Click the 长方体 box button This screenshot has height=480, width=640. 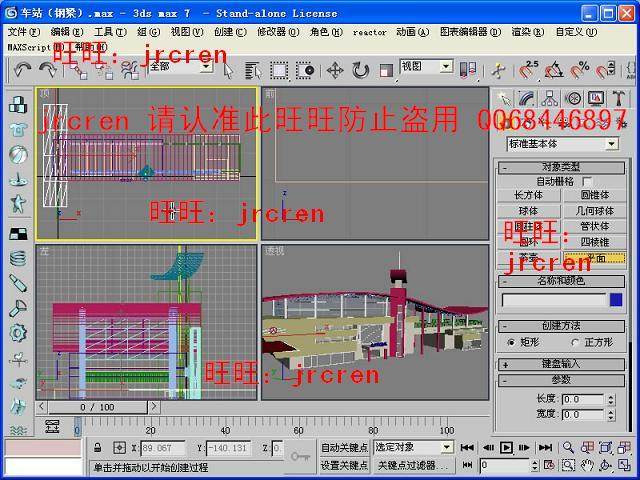pos(529,196)
